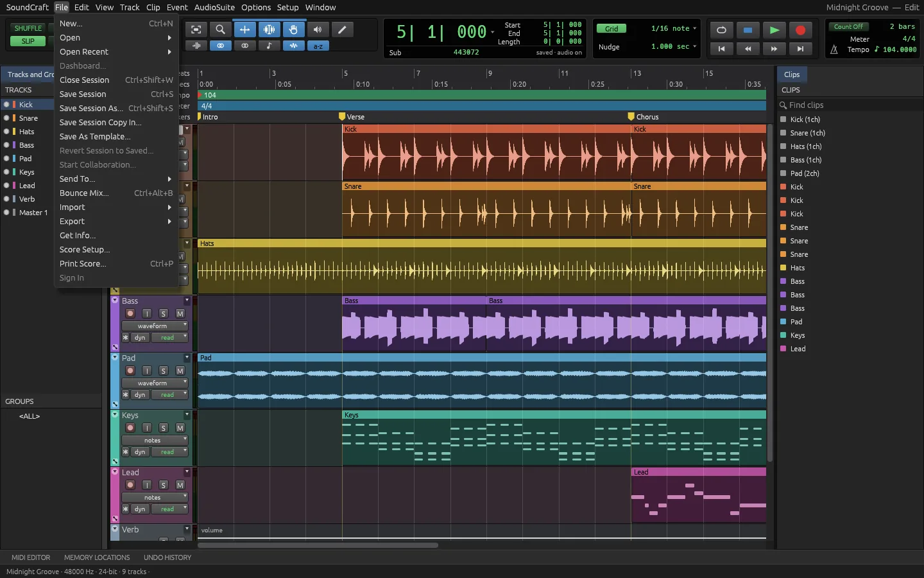Open the nudge value 1.000 sec dropdown
Image resolution: width=924 pixels, height=578 pixels.
(673, 46)
